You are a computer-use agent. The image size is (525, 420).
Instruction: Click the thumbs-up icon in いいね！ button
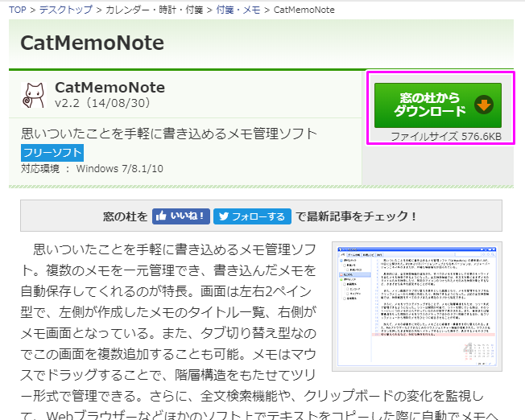[x=161, y=216]
